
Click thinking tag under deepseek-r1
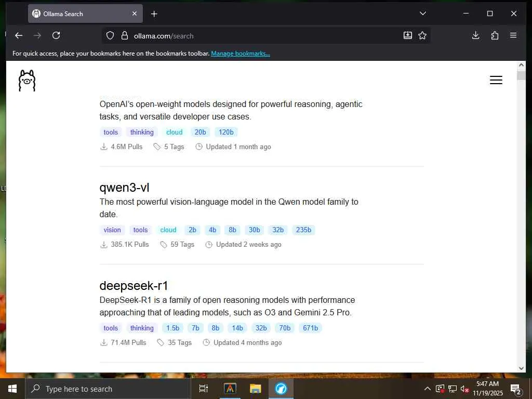pos(142,328)
